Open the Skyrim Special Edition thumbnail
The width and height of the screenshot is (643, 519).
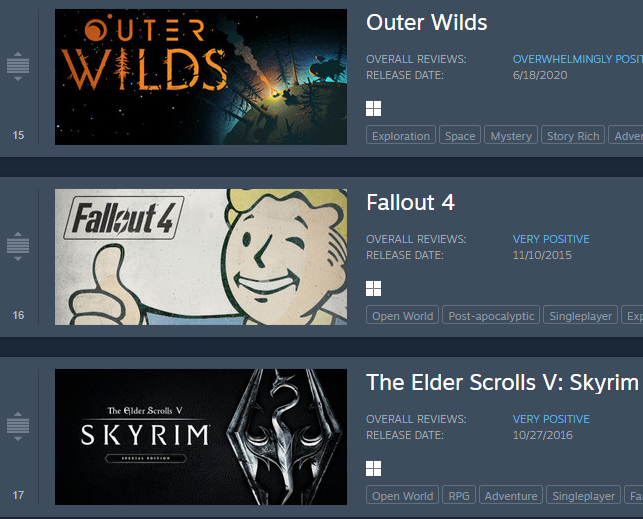(201, 437)
